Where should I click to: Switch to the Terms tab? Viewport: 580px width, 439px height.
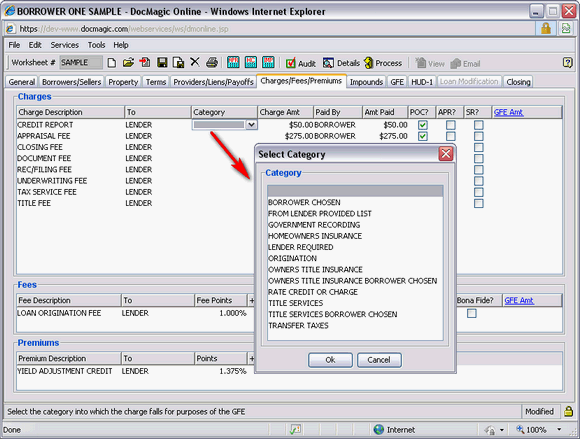click(x=156, y=82)
